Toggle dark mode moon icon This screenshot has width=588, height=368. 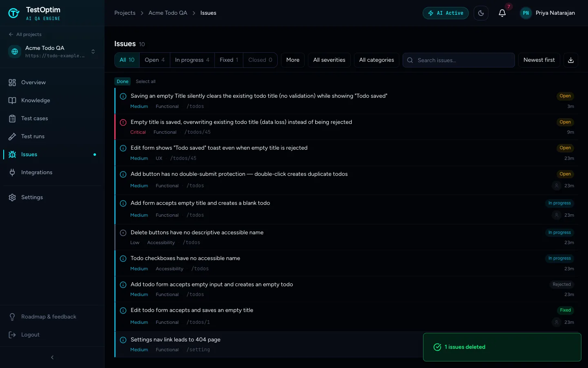click(x=481, y=13)
